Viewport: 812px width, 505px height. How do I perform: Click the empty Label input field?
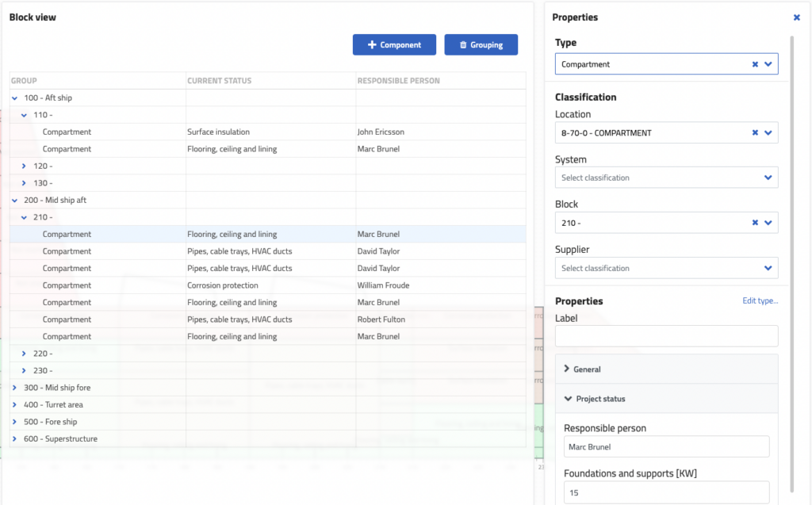(666, 336)
